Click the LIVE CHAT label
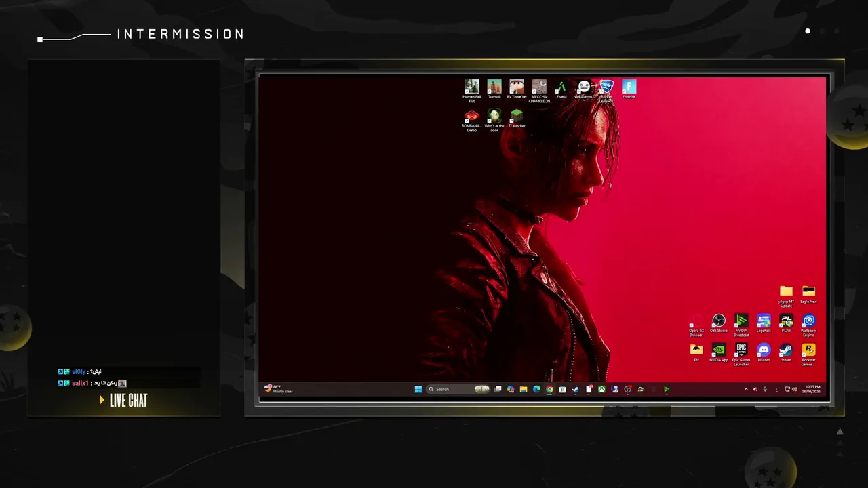The height and width of the screenshot is (488, 868). 128,401
